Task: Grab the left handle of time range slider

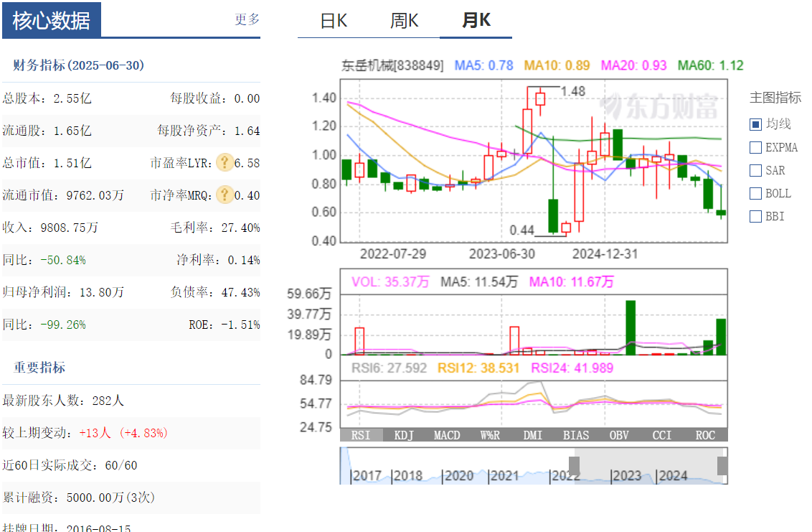Action: pyautogui.click(x=575, y=466)
